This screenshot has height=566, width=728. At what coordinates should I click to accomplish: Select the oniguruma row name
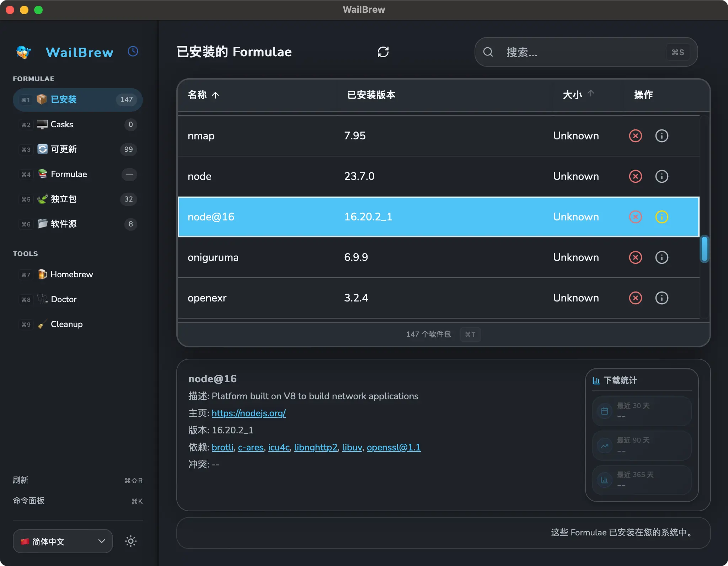[213, 257]
